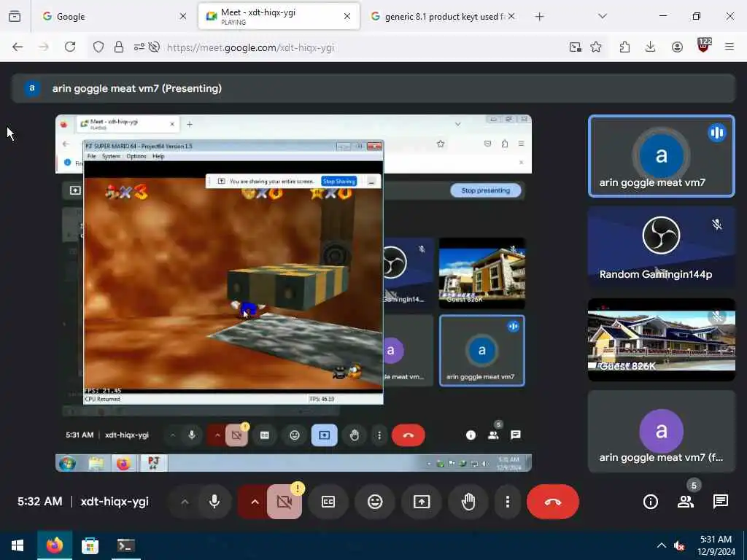Image resolution: width=747 pixels, height=560 pixels.
Task: Open Windows Start menu
Action: click(18, 545)
